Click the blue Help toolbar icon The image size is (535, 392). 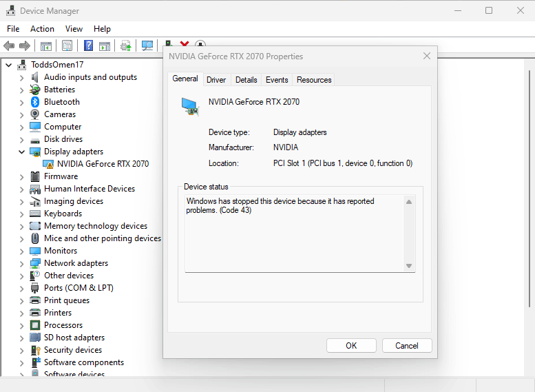click(x=88, y=45)
